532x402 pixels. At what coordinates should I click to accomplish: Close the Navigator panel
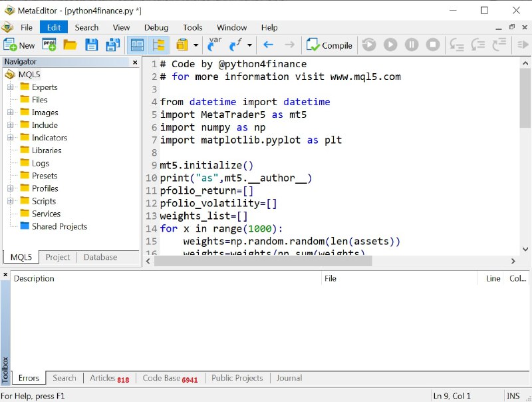coord(135,62)
